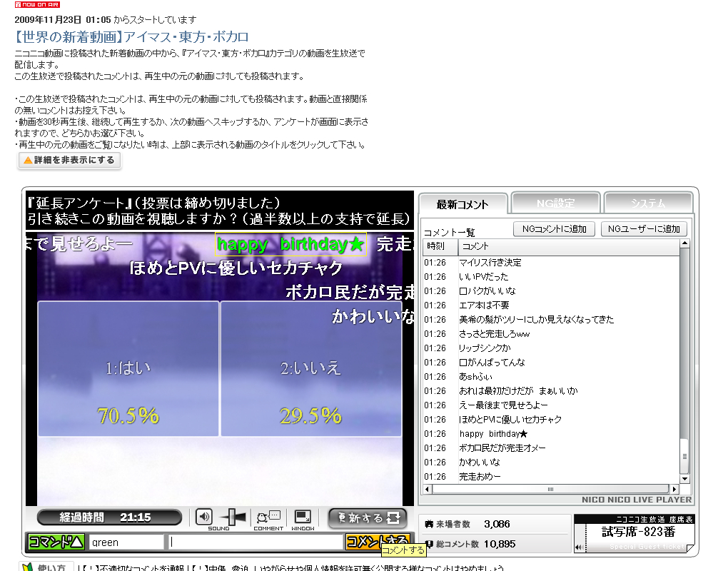
Task: Select comment row 口パクがいいな
Action: click(551, 291)
